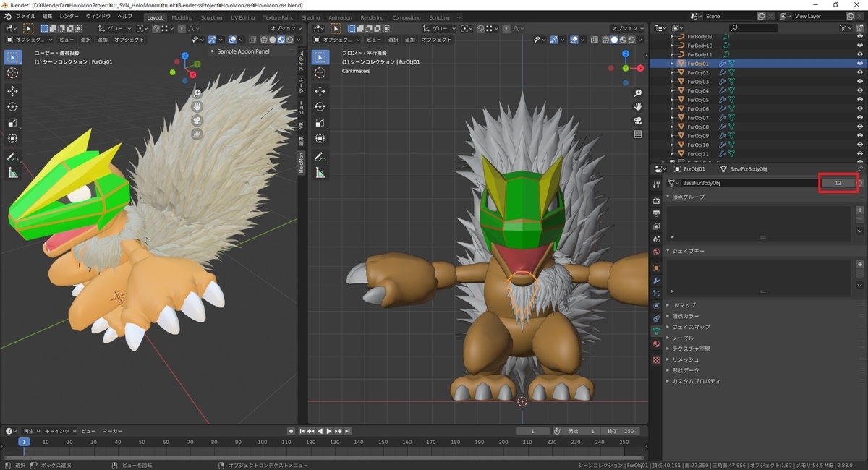Add a new shape key with plus
The height and width of the screenshot is (470, 868).
(860, 265)
